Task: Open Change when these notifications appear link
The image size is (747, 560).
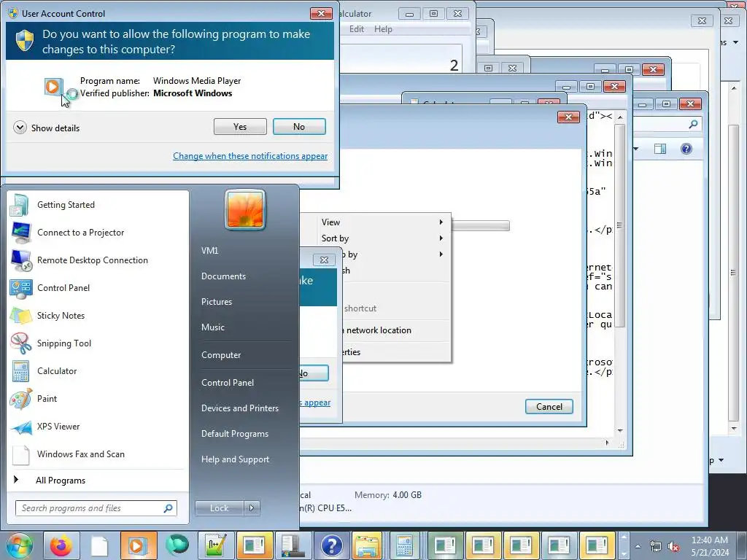Action: coord(250,156)
